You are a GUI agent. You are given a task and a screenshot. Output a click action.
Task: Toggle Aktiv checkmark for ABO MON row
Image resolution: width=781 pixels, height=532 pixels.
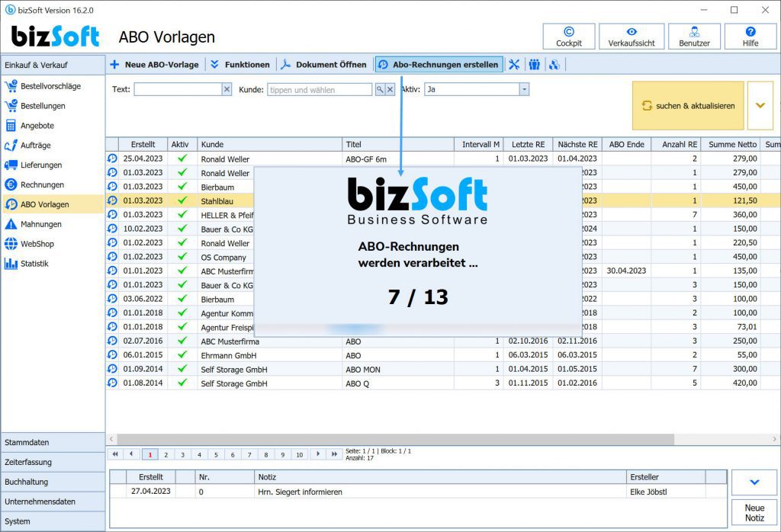[182, 369]
